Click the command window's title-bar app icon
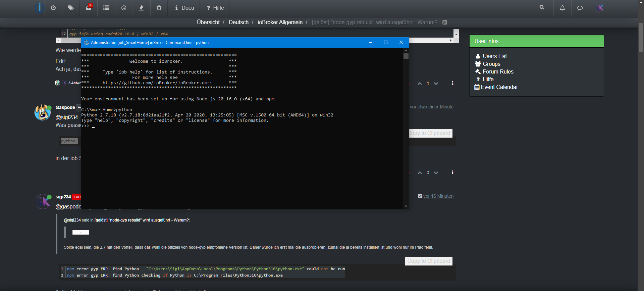644x291 pixels. [x=86, y=42]
